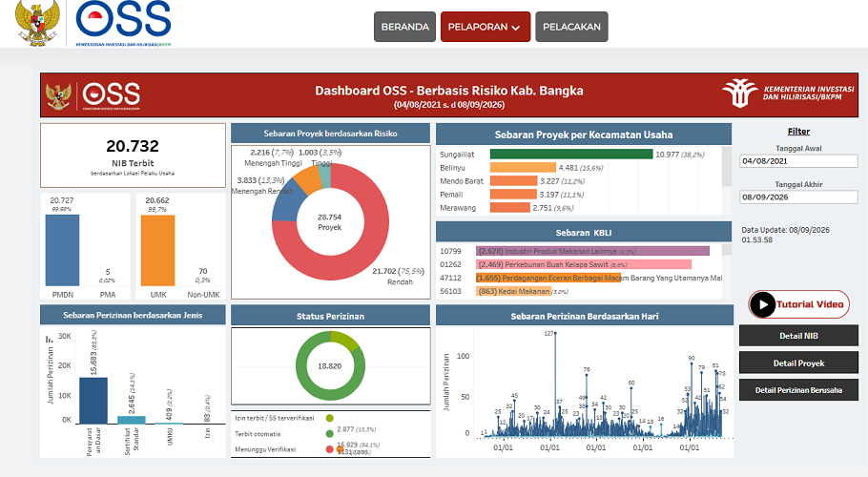Click the white OSS logo in the red banner
Image resolution: width=868 pixels, height=477 pixels.
point(112,95)
